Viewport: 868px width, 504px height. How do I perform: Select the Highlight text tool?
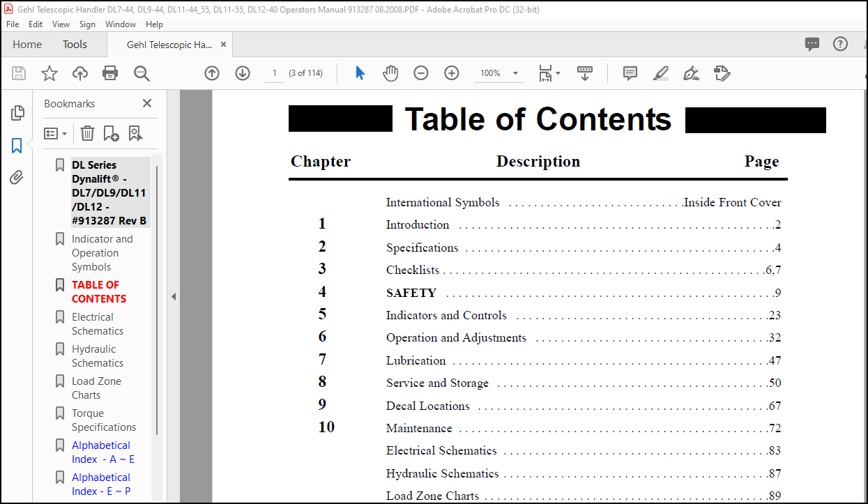click(x=661, y=73)
